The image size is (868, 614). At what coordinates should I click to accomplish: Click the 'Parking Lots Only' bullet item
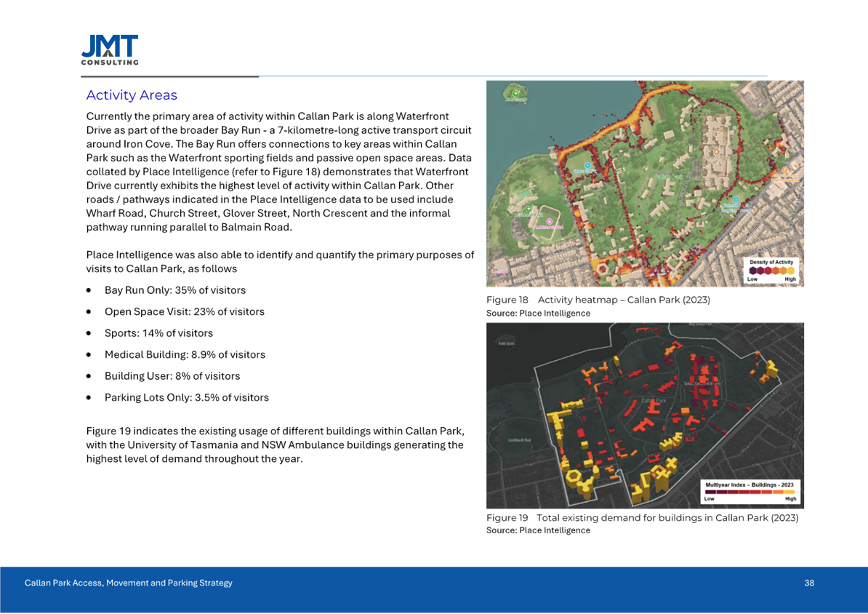click(x=186, y=397)
